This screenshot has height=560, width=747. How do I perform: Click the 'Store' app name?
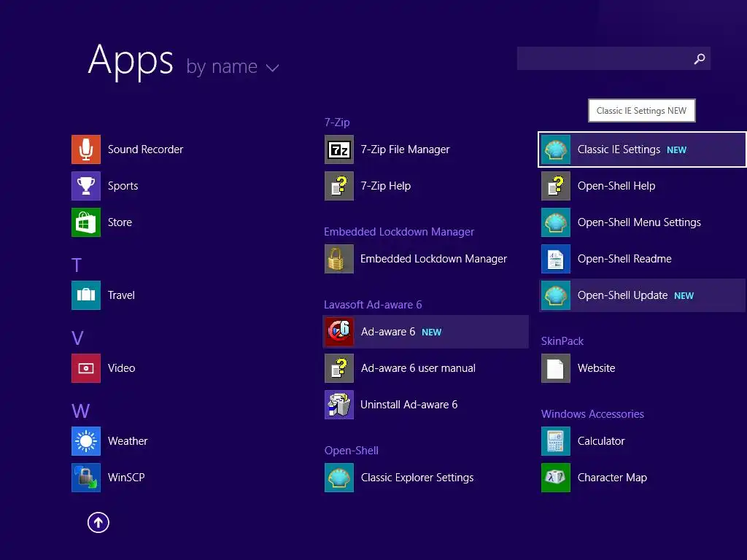pos(120,222)
